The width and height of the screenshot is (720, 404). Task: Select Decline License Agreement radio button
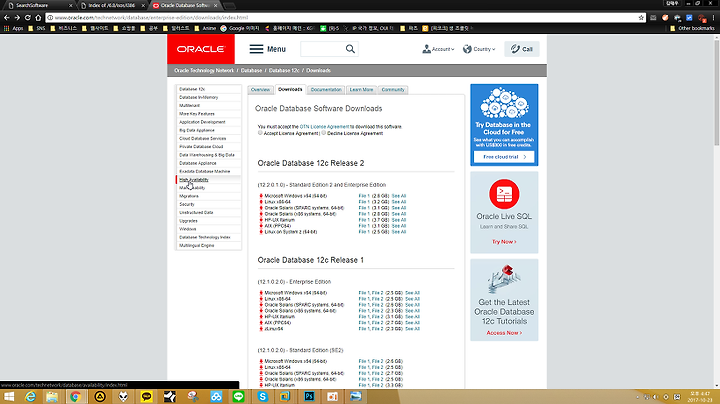(324, 133)
